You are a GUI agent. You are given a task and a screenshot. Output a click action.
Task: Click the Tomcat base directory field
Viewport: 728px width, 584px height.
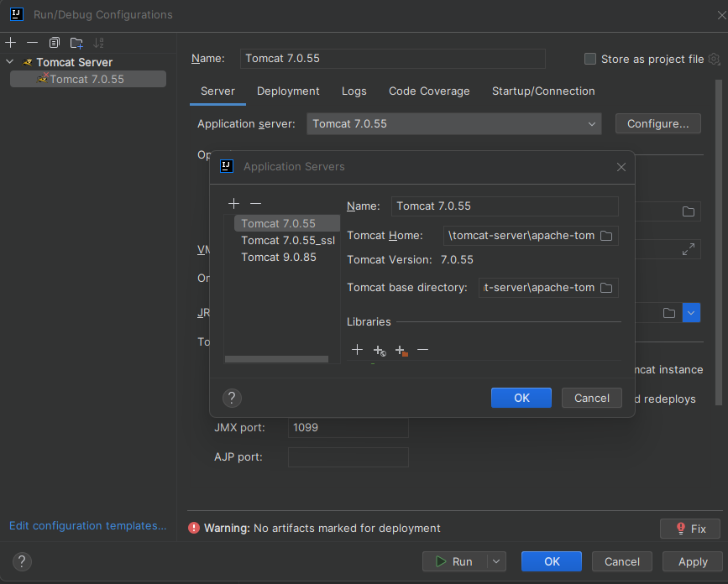click(538, 288)
